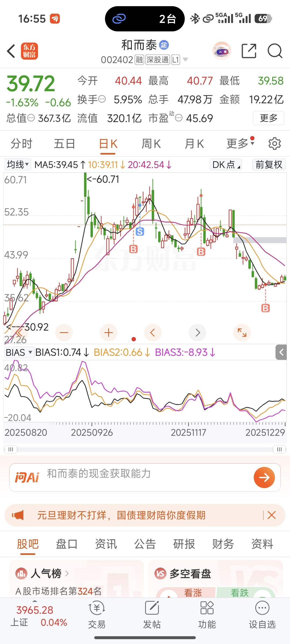Tap the 深股通 badge
The image size is (290, 644).
158,60
